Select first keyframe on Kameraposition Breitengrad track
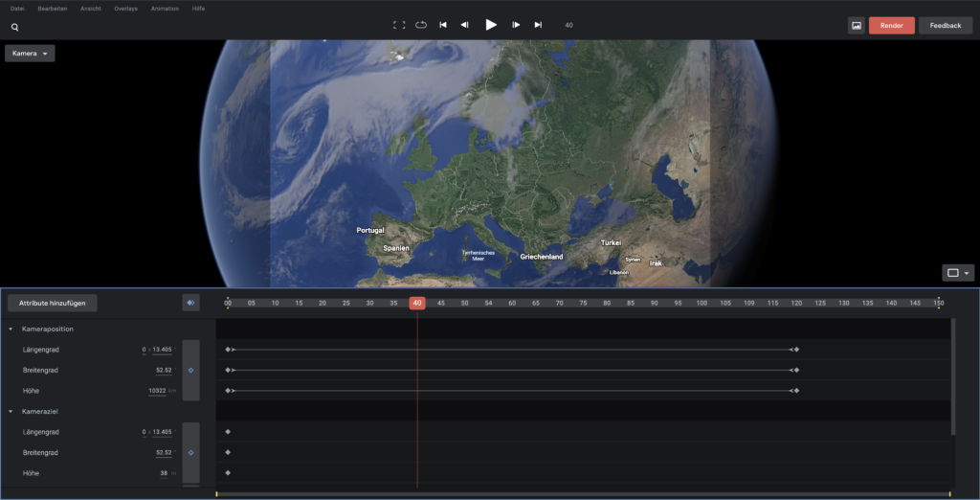 (x=228, y=371)
